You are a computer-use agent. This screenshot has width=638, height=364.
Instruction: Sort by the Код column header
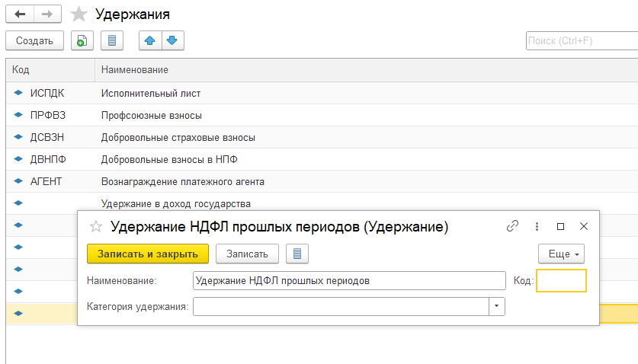[x=50, y=70]
